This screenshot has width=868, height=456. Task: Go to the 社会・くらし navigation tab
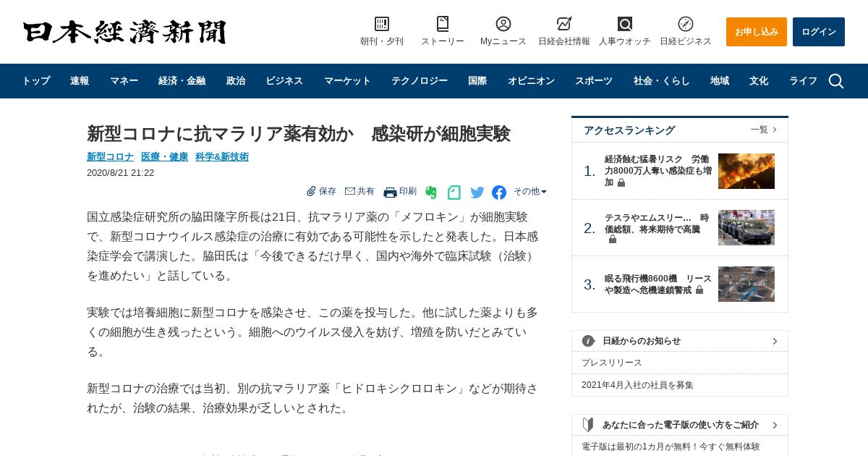point(661,81)
